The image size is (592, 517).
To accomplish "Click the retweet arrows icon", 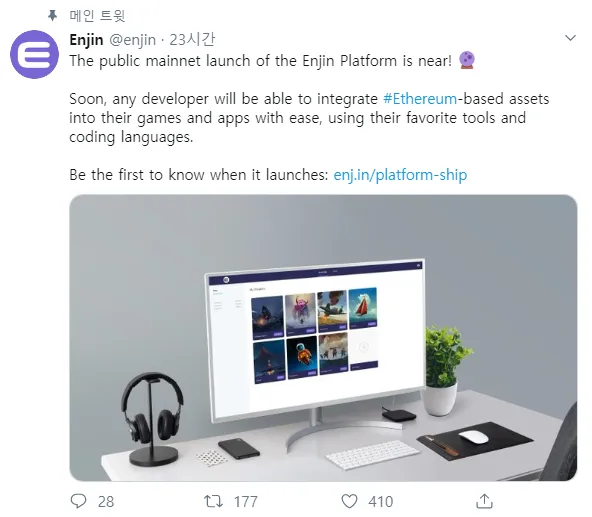I will pos(213,501).
